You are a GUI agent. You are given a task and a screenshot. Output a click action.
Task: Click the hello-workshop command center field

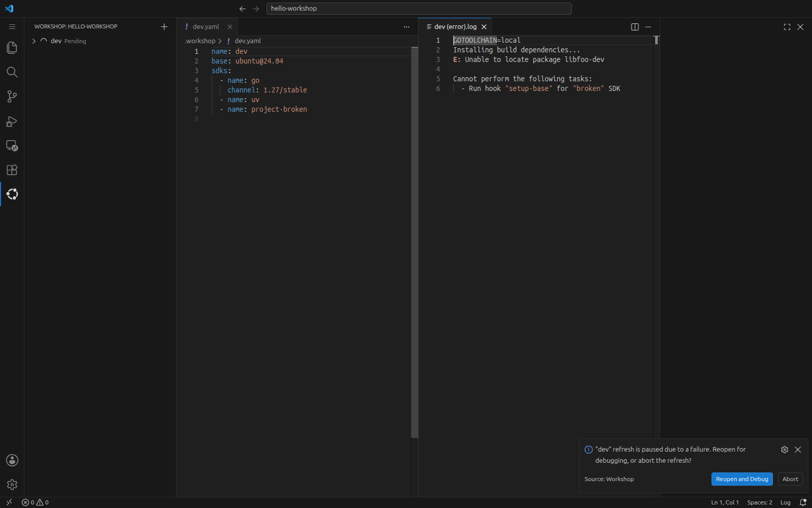tap(419, 9)
